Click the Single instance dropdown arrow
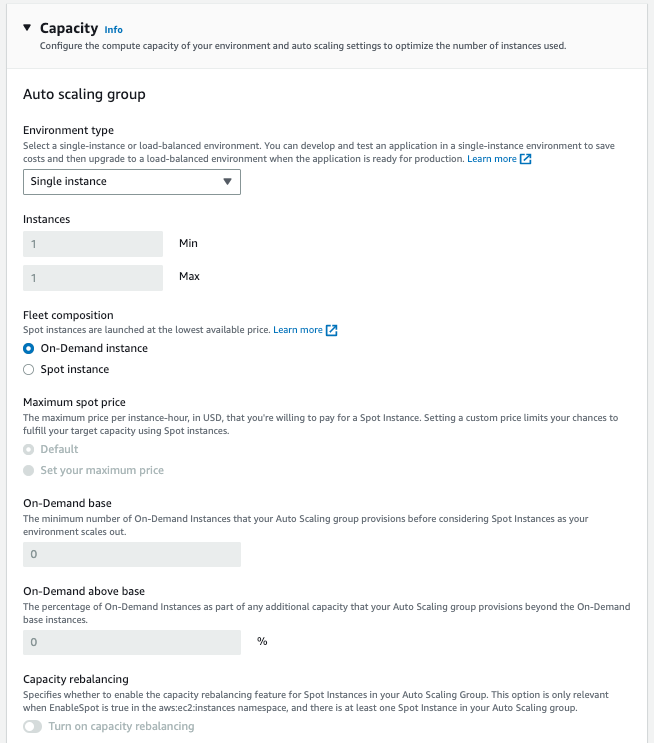 [x=227, y=181]
